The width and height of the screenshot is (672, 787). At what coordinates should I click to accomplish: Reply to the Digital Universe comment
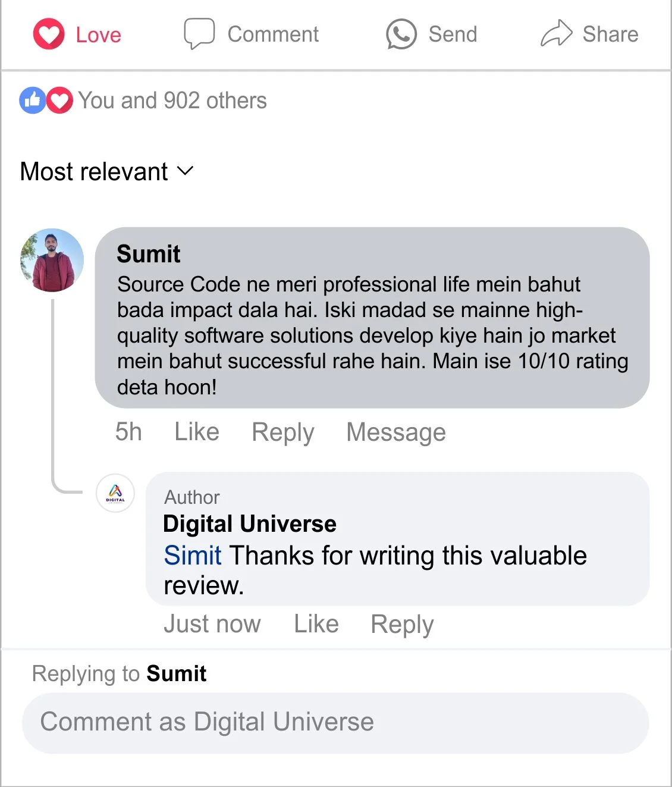point(402,624)
